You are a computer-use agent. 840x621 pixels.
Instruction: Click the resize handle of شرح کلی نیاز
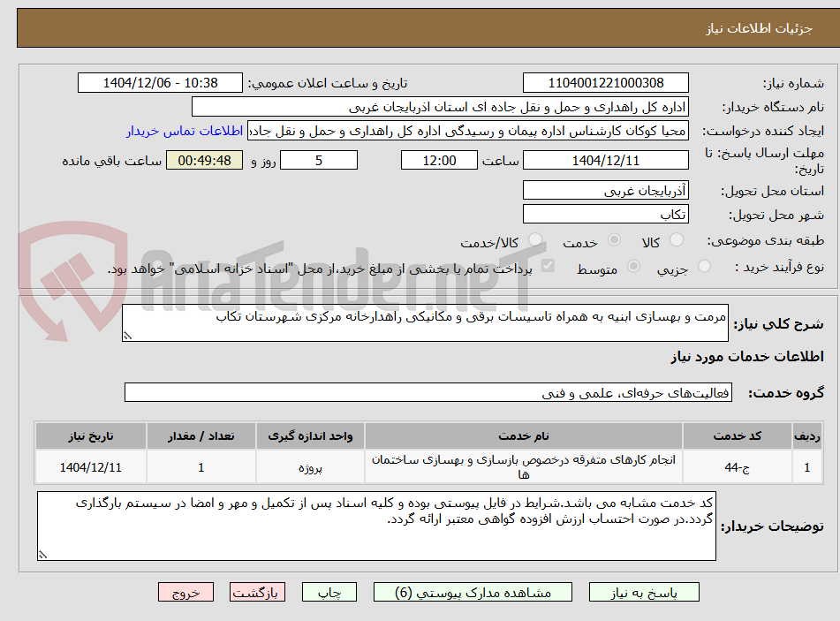tap(127, 336)
